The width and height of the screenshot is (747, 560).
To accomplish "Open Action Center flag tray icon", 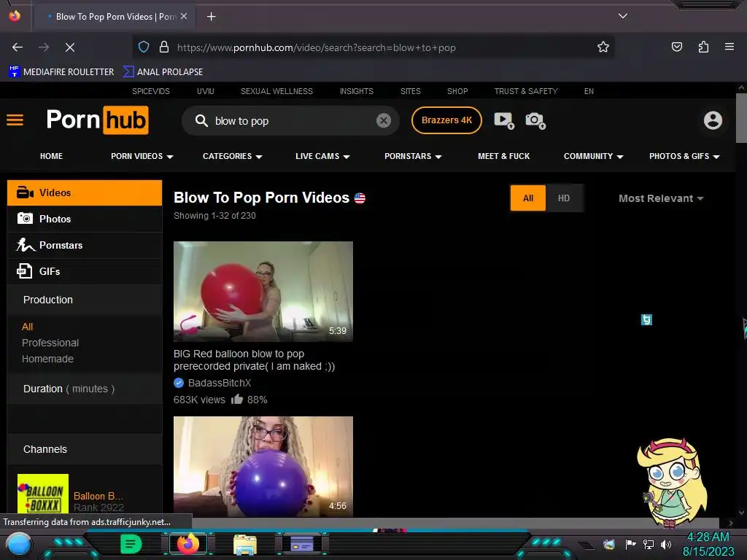I will (x=631, y=544).
